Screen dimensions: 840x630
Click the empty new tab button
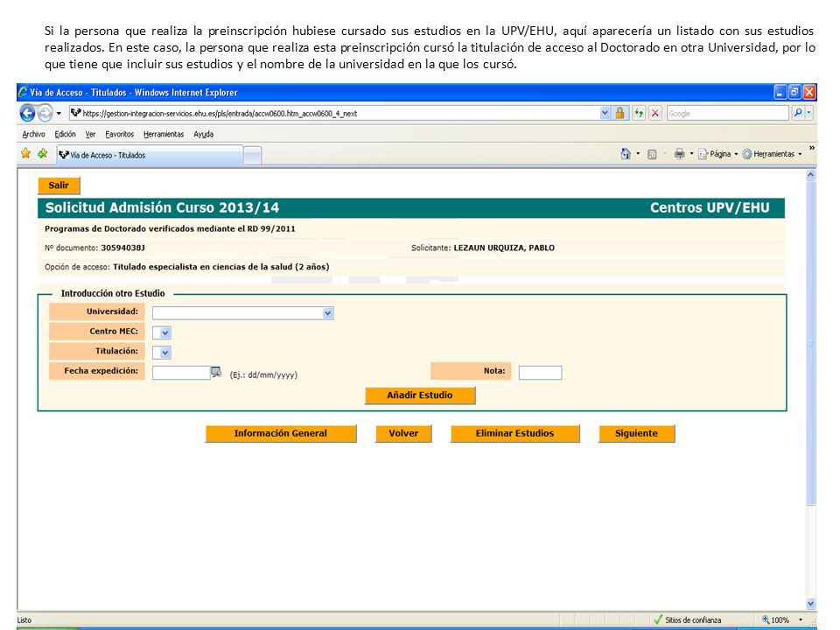point(252,156)
